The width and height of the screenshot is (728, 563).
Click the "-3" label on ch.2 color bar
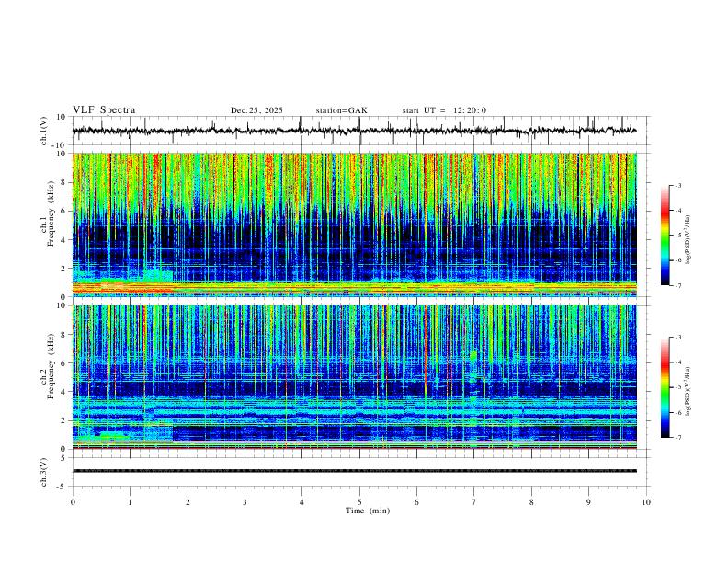click(678, 338)
